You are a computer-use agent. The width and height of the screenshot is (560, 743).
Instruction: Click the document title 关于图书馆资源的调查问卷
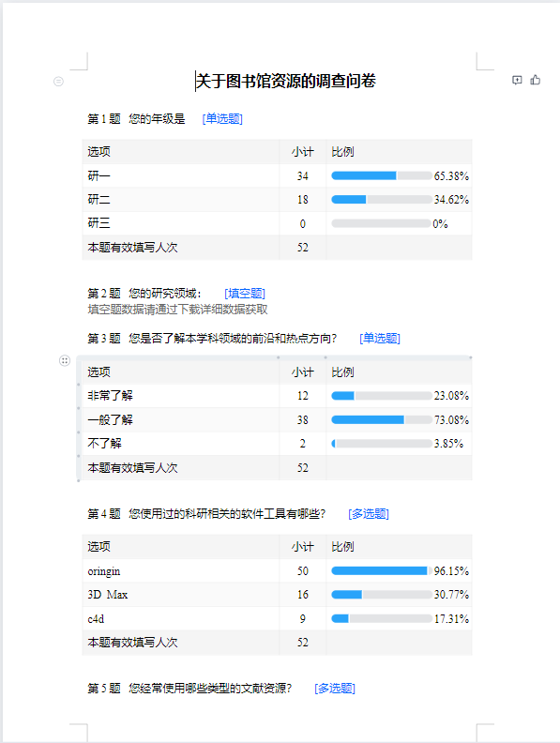(x=286, y=81)
